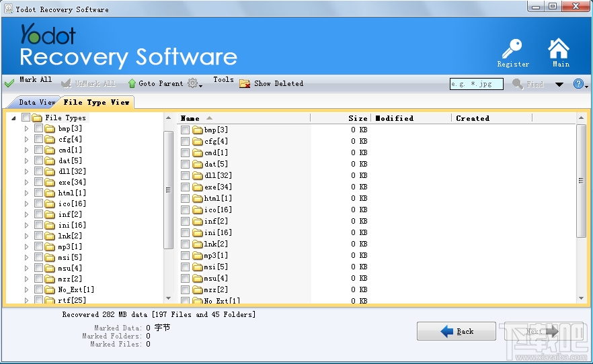Expand the html[1] tree node

click(x=26, y=193)
